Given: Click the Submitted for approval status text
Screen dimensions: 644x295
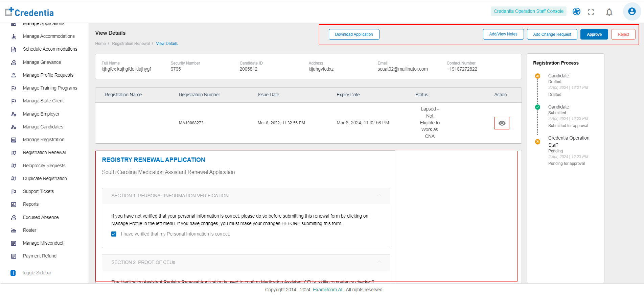Looking at the screenshot, I should pos(568,126).
